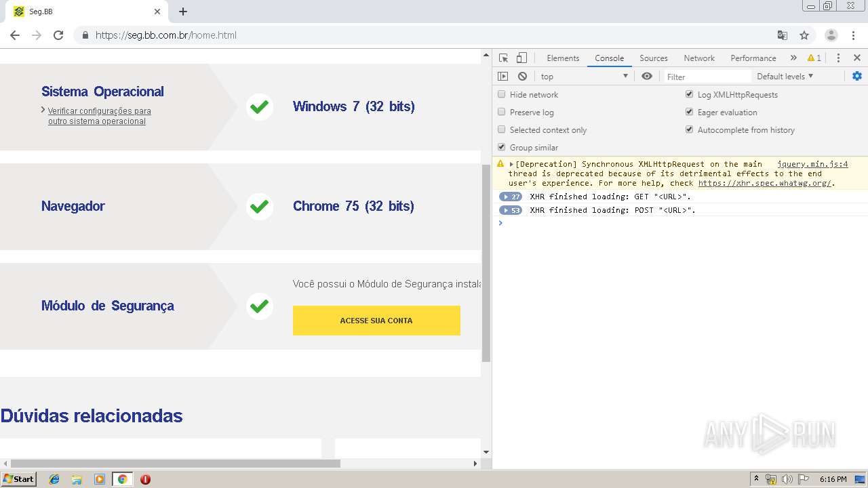Image resolution: width=868 pixels, height=488 pixels.
Task: Open the DevTools three-dot menu
Action: pos(838,58)
